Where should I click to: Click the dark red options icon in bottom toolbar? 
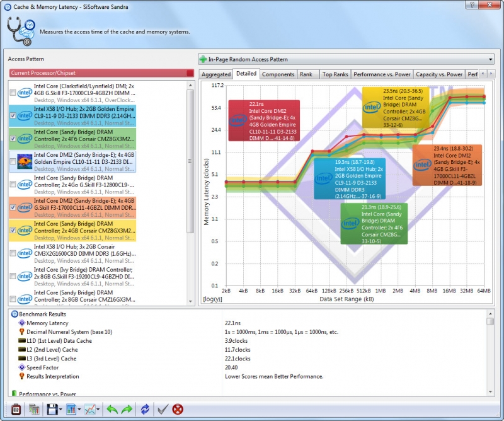16,409
